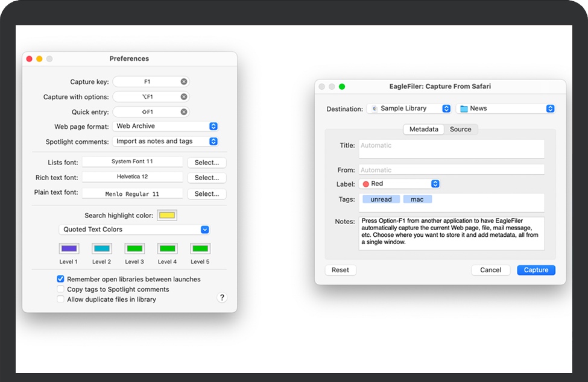Enable Copy tags to Spotlight comments
The image size is (588, 382).
point(60,289)
